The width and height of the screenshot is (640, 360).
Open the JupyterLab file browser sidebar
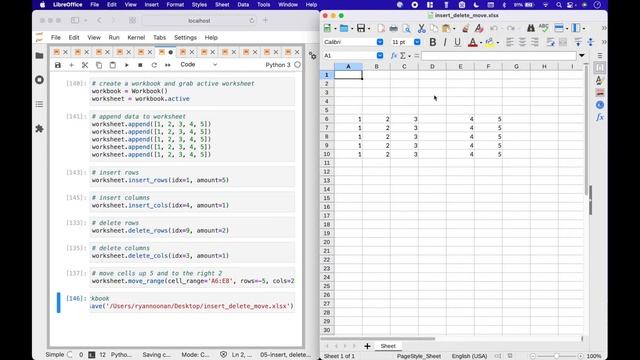pos(40,56)
